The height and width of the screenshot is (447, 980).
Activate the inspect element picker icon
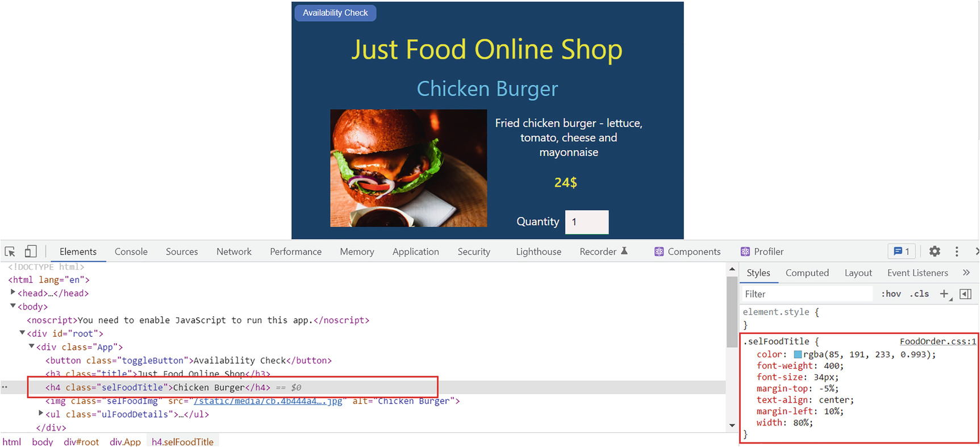click(10, 252)
